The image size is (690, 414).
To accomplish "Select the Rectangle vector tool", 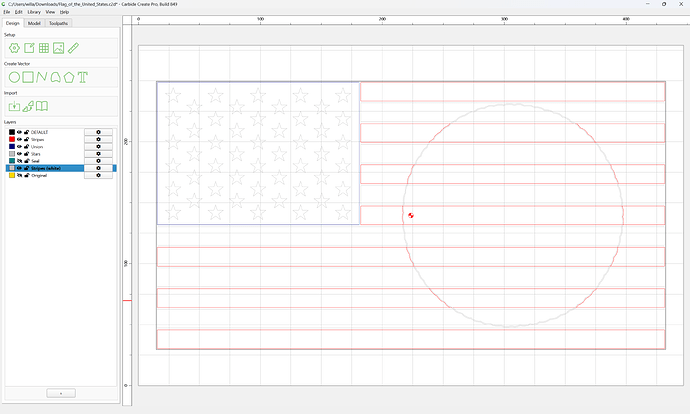I will [x=28, y=77].
